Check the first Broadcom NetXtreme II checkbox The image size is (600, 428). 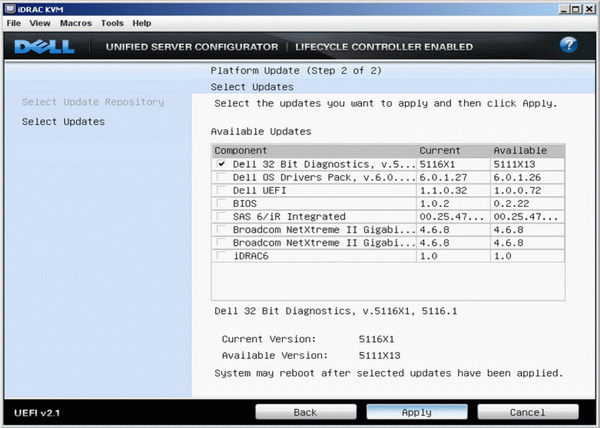tap(221, 229)
